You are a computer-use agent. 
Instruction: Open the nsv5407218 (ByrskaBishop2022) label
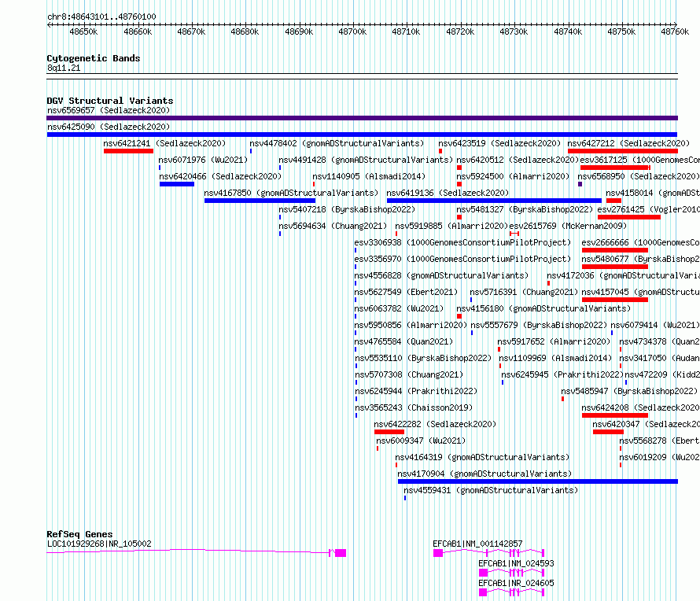coord(347,209)
